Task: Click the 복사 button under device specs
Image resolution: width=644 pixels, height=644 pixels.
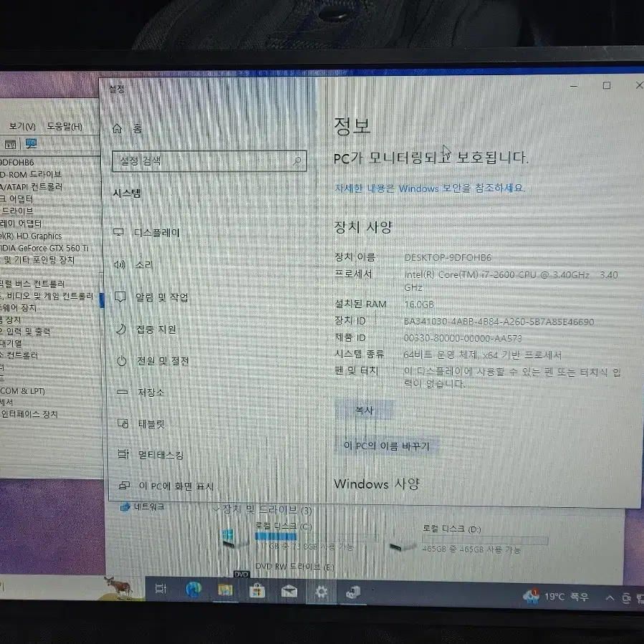Action: (x=365, y=410)
